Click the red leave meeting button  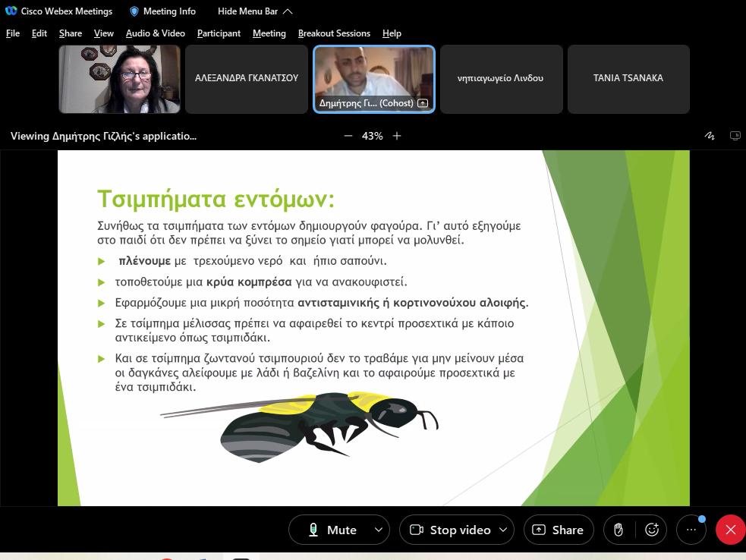(x=730, y=530)
